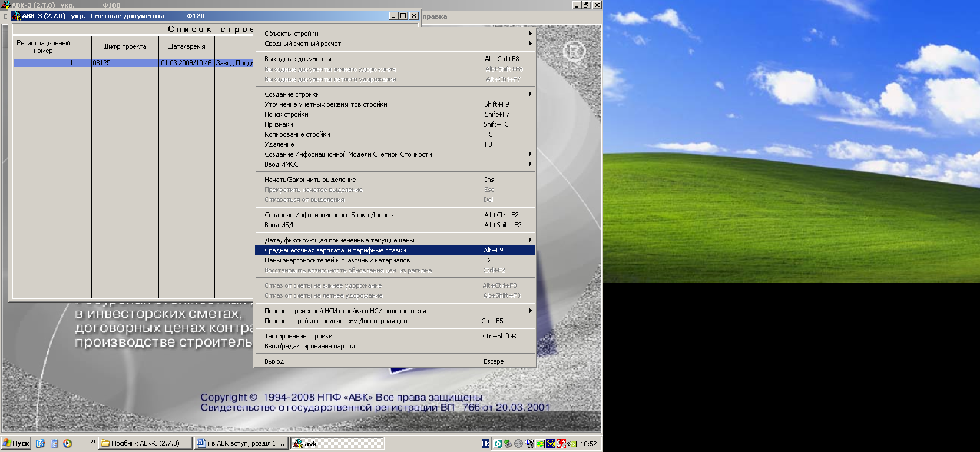Expand Создание Информационной Модели Сметной Стоимости
Screen dimensions: 980x452
pos(395,154)
